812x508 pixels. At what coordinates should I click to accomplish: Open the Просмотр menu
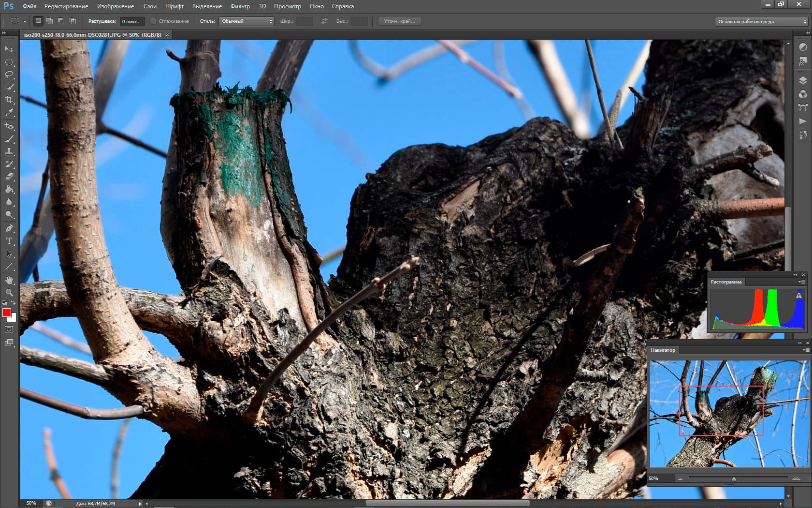pos(288,6)
